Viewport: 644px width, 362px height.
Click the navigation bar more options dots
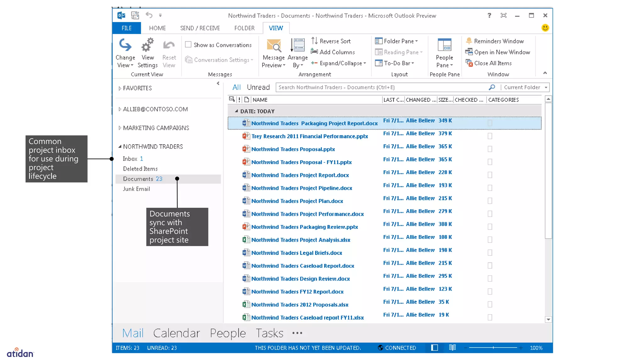(297, 333)
